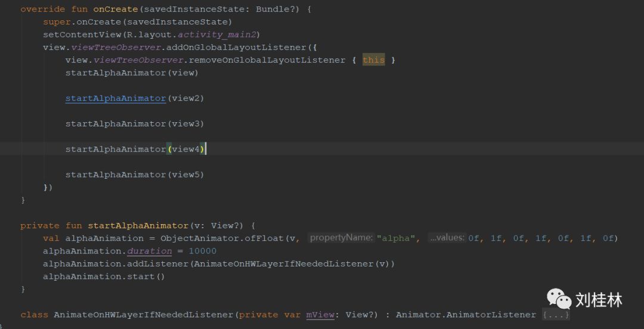The width and height of the screenshot is (644, 329).
Task: Click the 'alphaAnimation.start()' line
Action: (104, 277)
